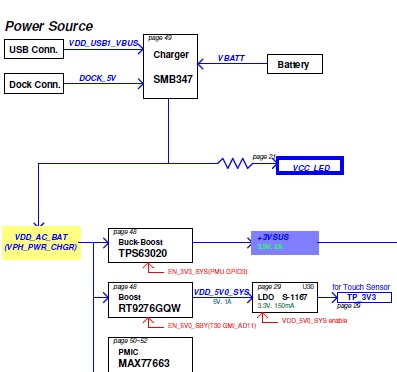Screen dimensions: 397x372
Task: Click the LDO S-1167 block
Action: (285, 298)
